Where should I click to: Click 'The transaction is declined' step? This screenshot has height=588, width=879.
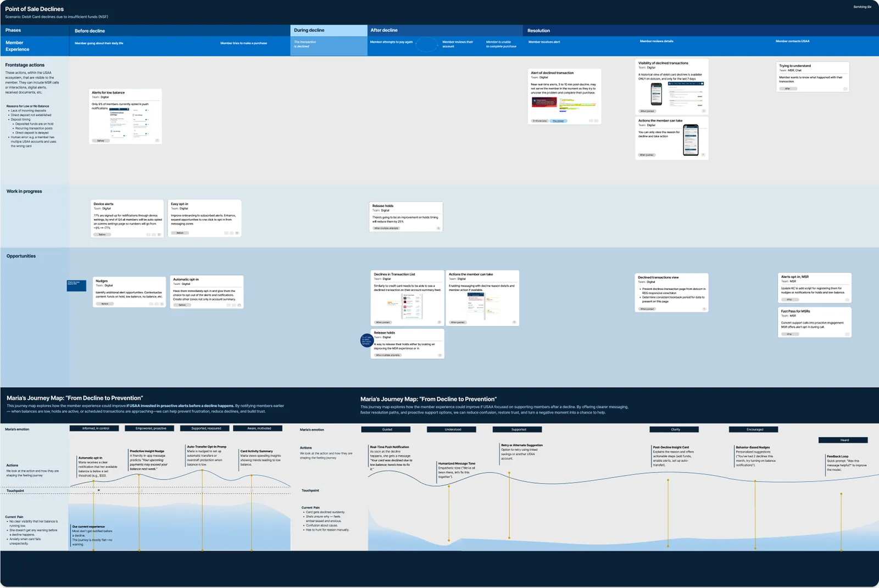pyautogui.click(x=305, y=44)
